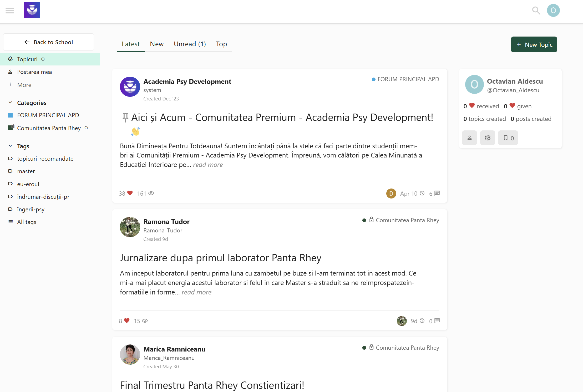Open the topicuri-recomandate tag
The height and width of the screenshot is (392, 583).
click(x=45, y=159)
